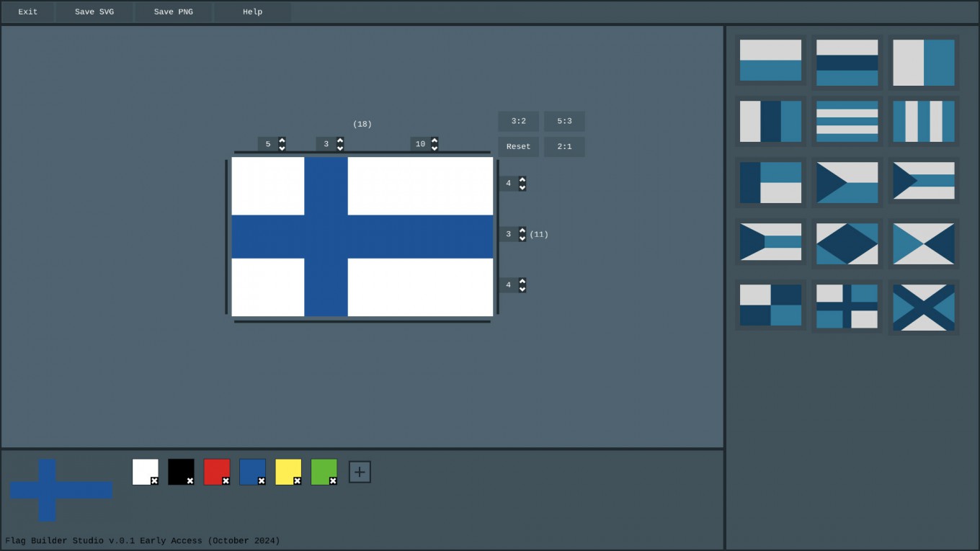Viewport: 980px width, 551px height.
Task: Increase the middle row height of 3
Action: [x=522, y=230]
